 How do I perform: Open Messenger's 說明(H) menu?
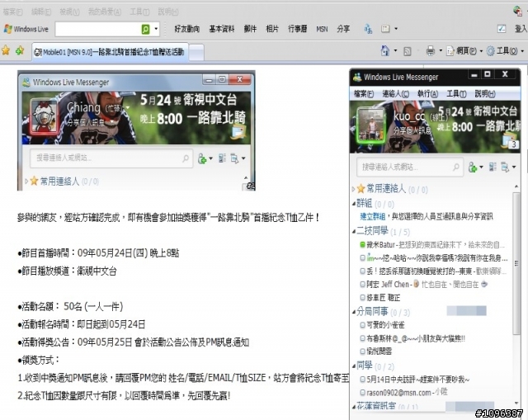[485, 93]
